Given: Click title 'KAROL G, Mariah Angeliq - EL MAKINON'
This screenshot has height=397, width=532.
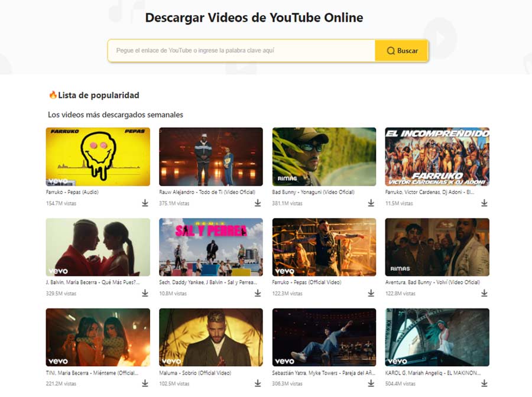Looking at the screenshot, I should pos(433,373).
